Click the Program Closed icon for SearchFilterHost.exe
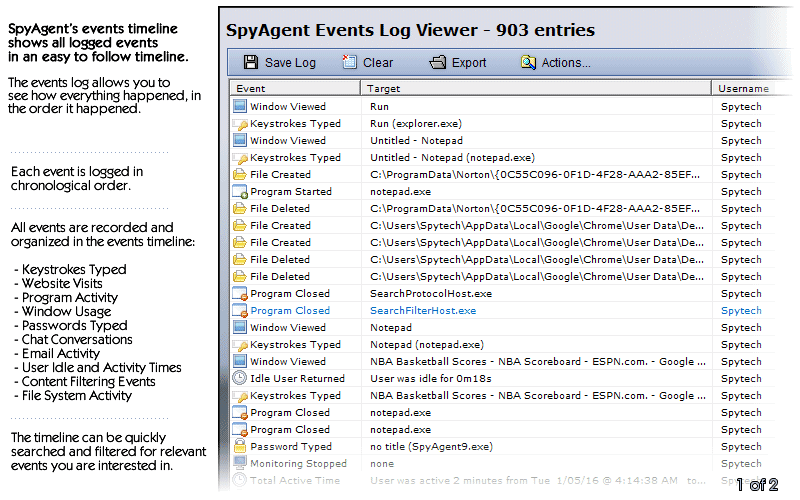Screen dimensions: 800x500 click(x=239, y=310)
